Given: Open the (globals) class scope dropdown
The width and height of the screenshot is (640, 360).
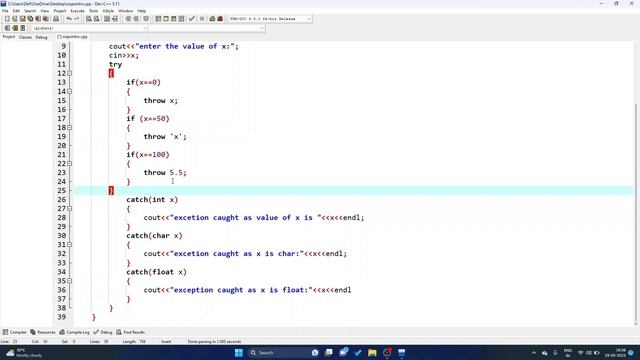Looking at the screenshot, I should (x=89, y=28).
